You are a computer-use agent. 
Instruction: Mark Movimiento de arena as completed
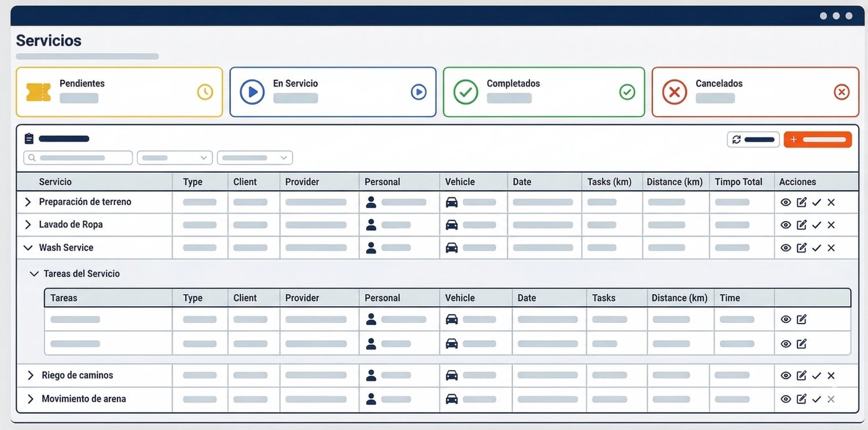point(816,399)
